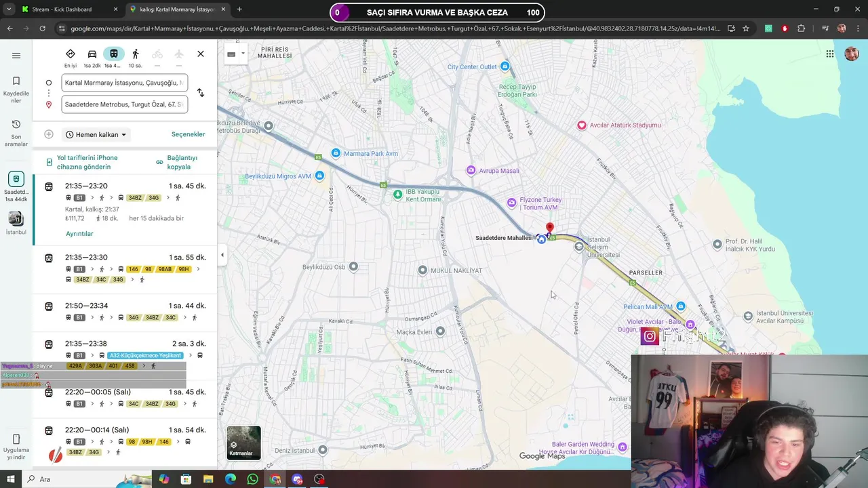The image size is (868, 488).
Task: Click Uygulamayı indir phone icon
Action: pyautogui.click(x=16, y=439)
